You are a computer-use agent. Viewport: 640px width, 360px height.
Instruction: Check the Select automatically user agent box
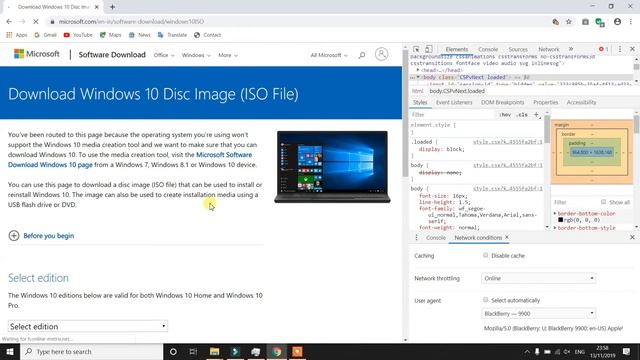coord(485,300)
